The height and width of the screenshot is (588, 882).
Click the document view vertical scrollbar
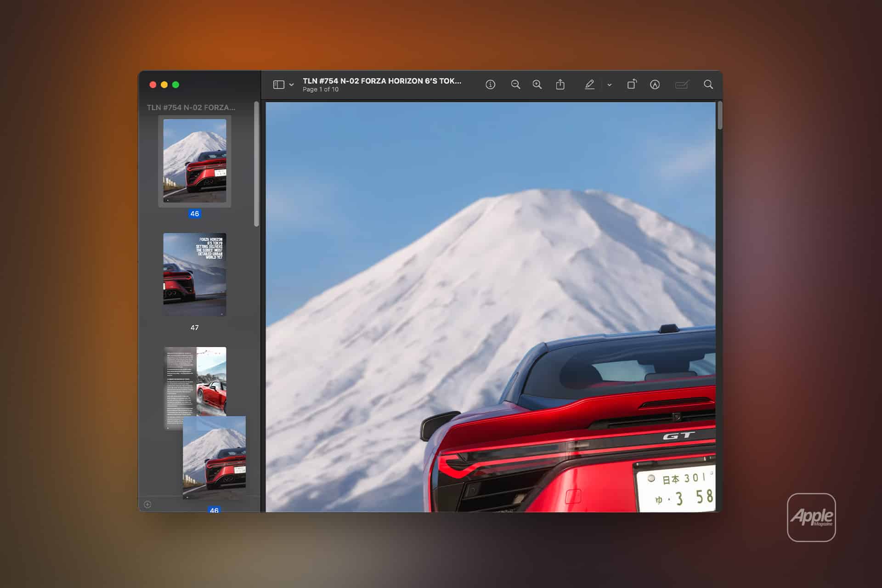pos(719,115)
